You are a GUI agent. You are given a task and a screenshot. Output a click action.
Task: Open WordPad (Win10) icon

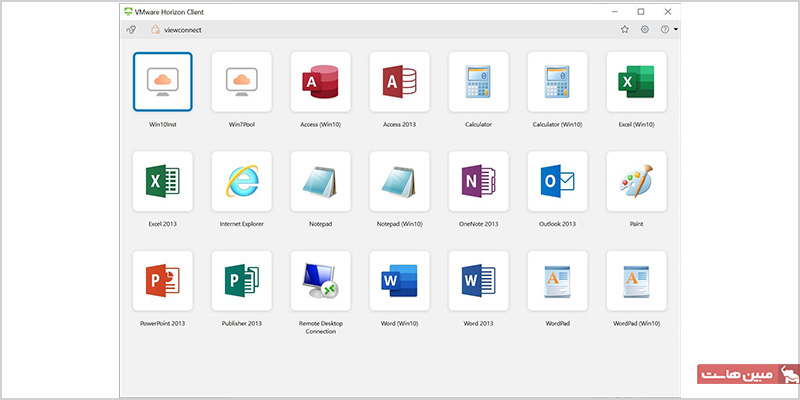pos(636,281)
